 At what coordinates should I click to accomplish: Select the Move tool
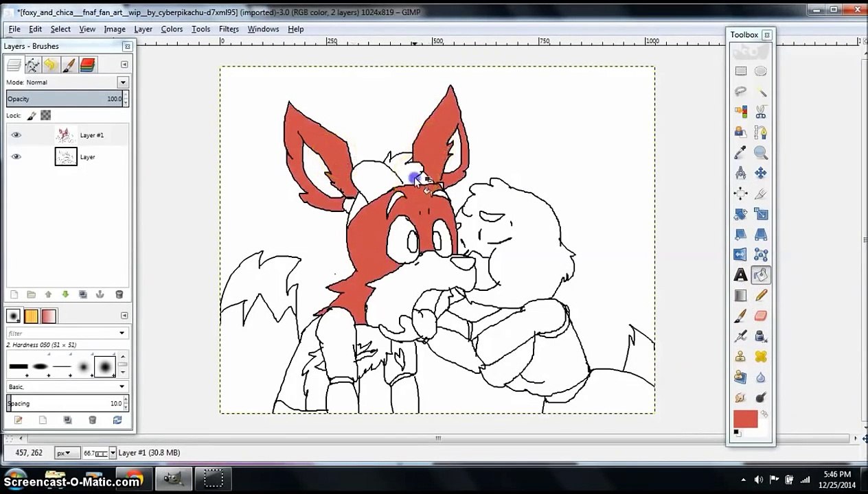[x=761, y=173]
